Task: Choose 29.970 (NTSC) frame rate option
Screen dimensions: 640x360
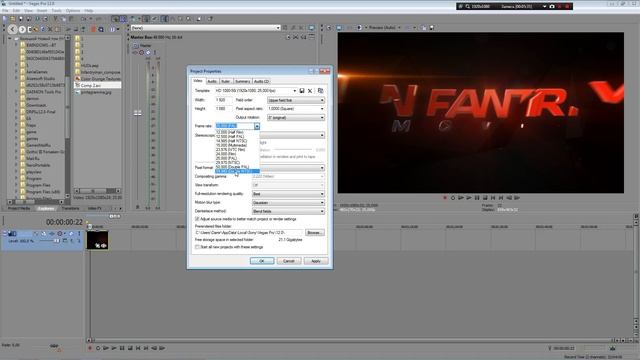Action: (x=237, y=162)
